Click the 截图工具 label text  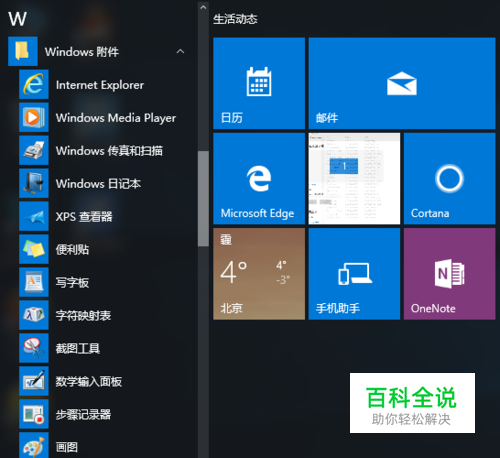[78, 349]
